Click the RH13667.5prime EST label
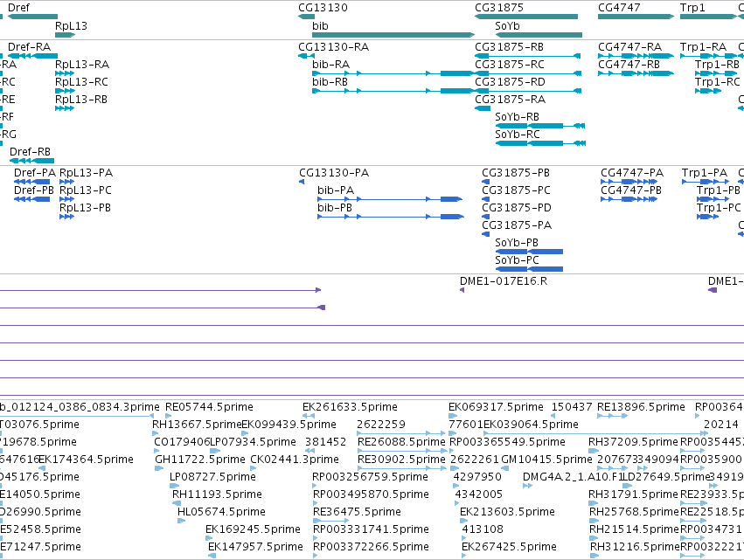This screenshot has width=744, height=560. [197, 424]
